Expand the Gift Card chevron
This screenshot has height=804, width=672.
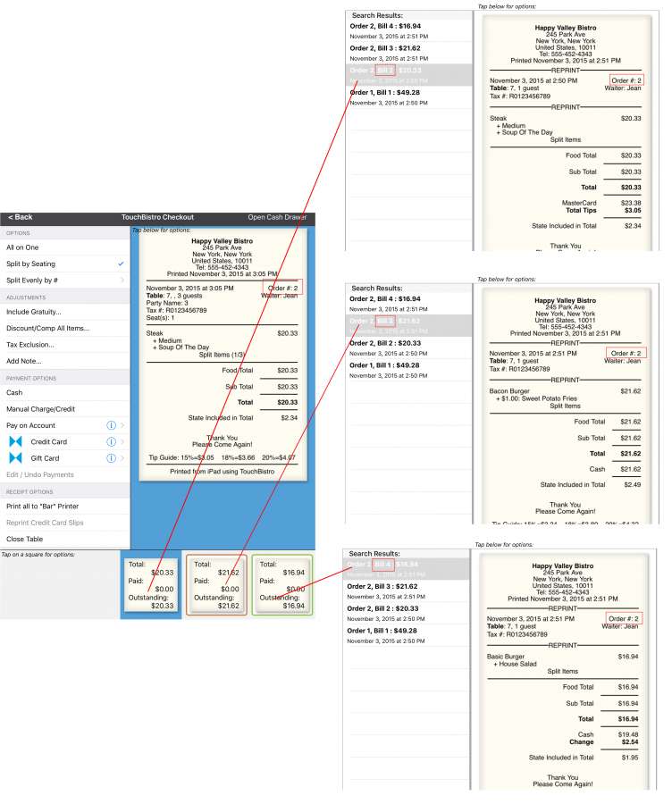coord(122,458)
